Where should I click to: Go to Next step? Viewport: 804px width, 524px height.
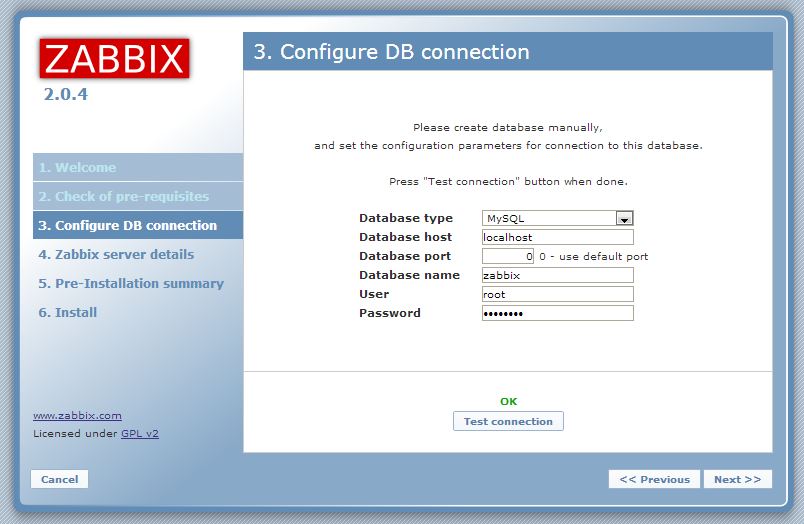pos(737,479)
